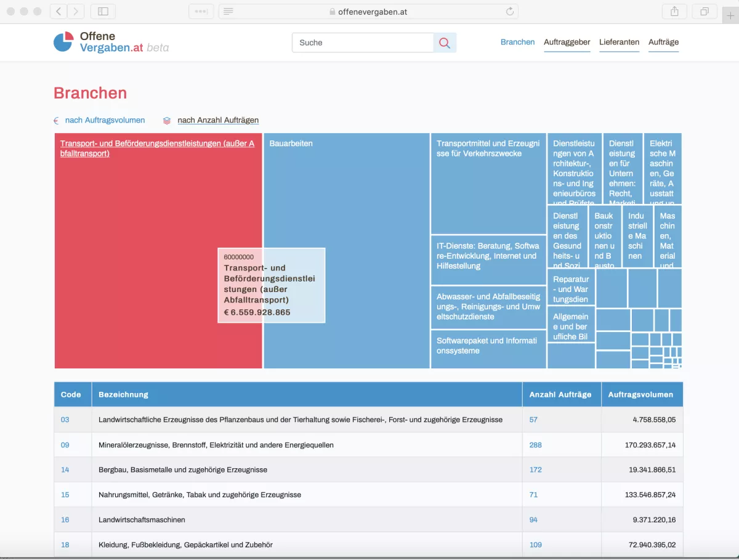Click the 288 Aufträge count link

[535, 444]
